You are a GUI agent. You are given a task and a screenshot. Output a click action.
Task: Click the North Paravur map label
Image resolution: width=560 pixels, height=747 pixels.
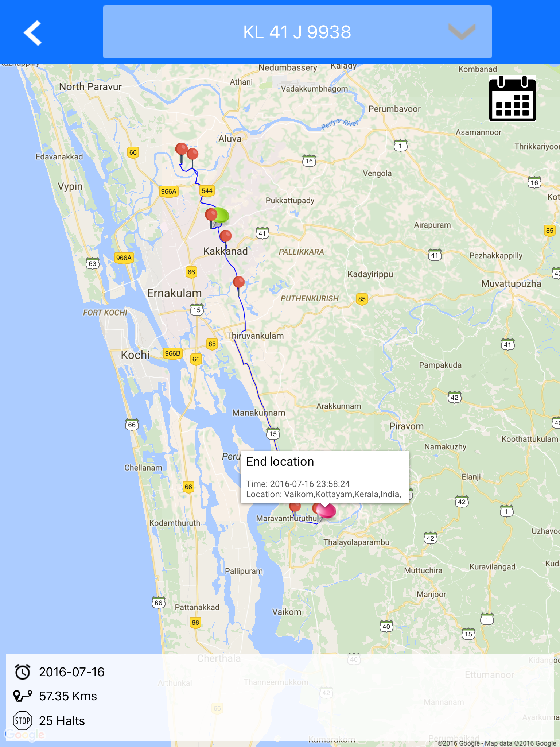click(90, 87)
